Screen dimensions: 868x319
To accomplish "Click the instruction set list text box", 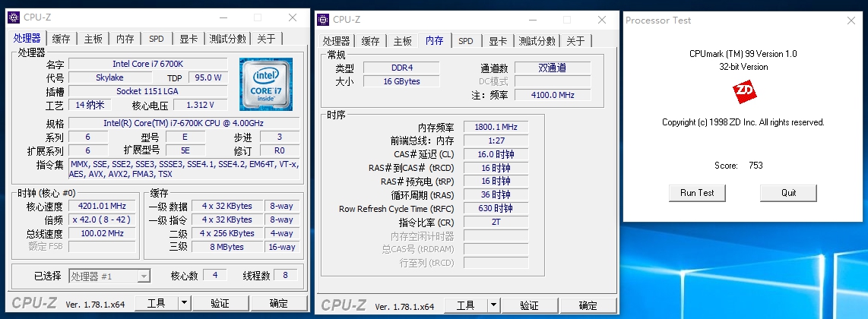I will (184, 169).
